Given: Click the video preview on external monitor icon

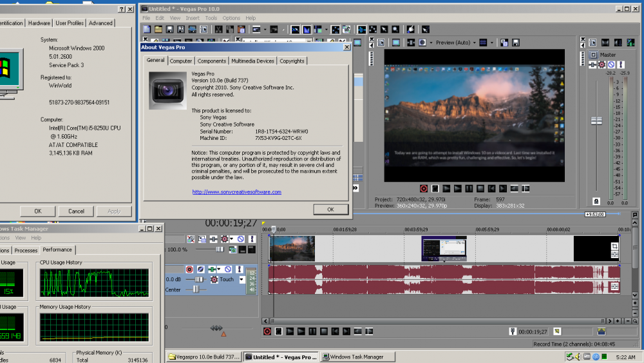Looking at the screenshot, I should coord(395,43).
